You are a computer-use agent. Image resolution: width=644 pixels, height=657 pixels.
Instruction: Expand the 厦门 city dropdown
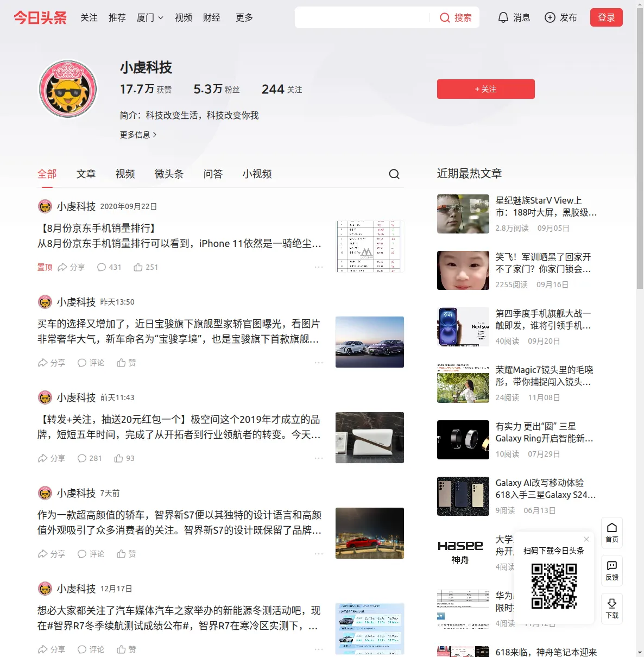pos(150,18)
